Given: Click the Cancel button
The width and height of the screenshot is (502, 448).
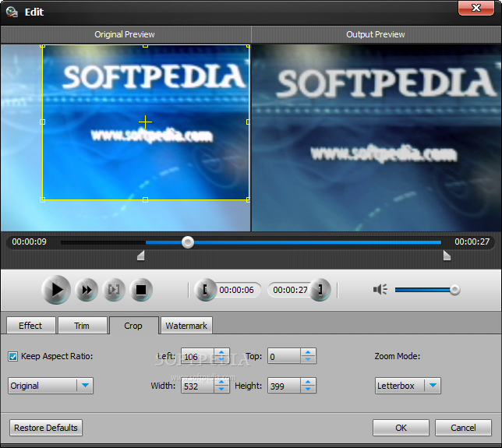Looking at the screenshot, I should point(463,428).
